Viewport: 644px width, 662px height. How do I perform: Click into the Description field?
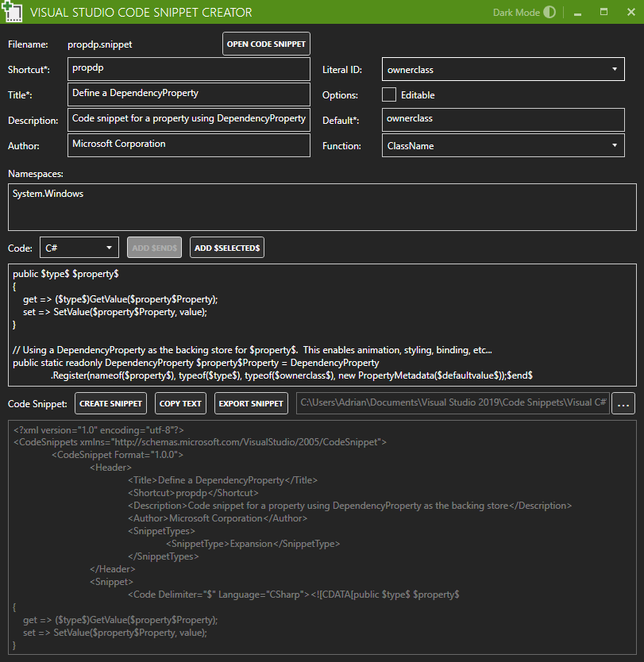click(x=189, y=120)
